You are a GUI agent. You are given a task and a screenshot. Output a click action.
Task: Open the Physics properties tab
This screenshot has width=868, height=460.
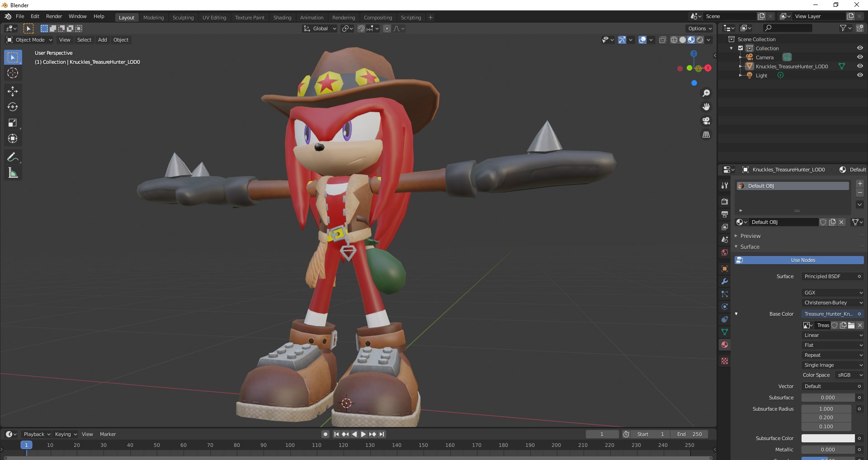(x=725, y=307)
